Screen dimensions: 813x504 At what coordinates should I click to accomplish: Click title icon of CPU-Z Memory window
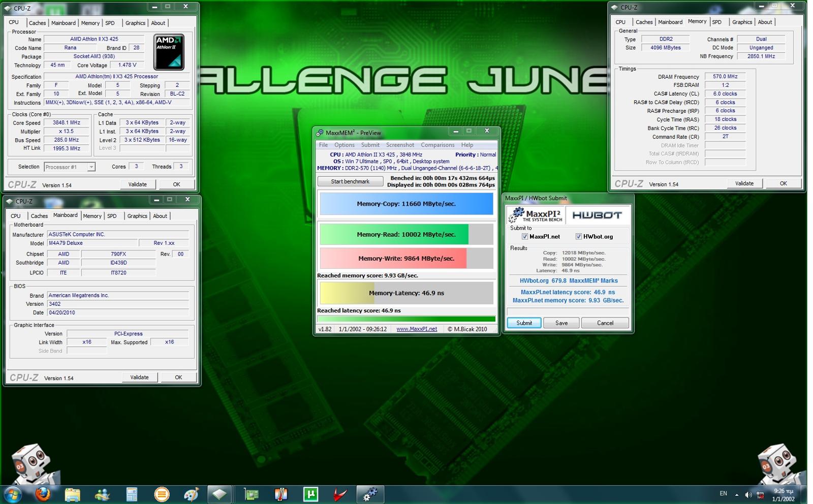coord(614,7)
